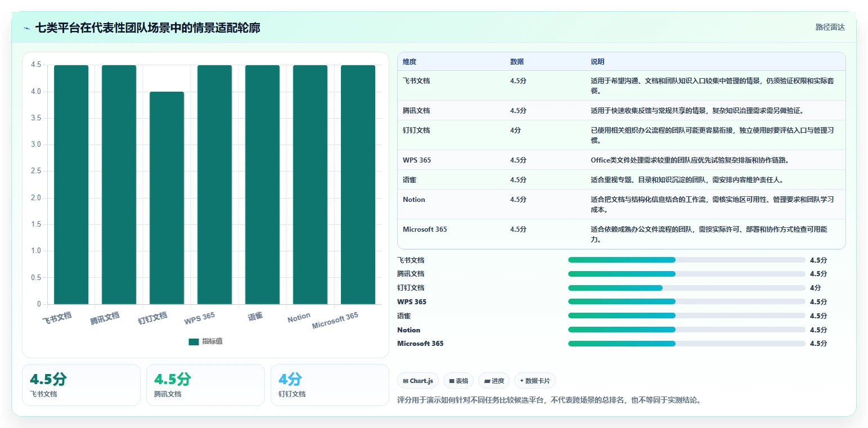Click the 语雀 table row name
The image size is (868, 428).
410,180
